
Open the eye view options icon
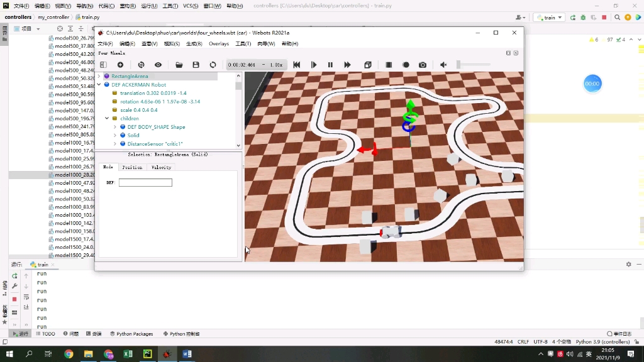coord(158,65)
